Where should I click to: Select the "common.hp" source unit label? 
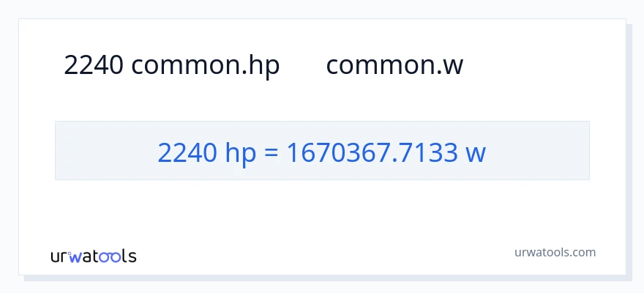206,65
